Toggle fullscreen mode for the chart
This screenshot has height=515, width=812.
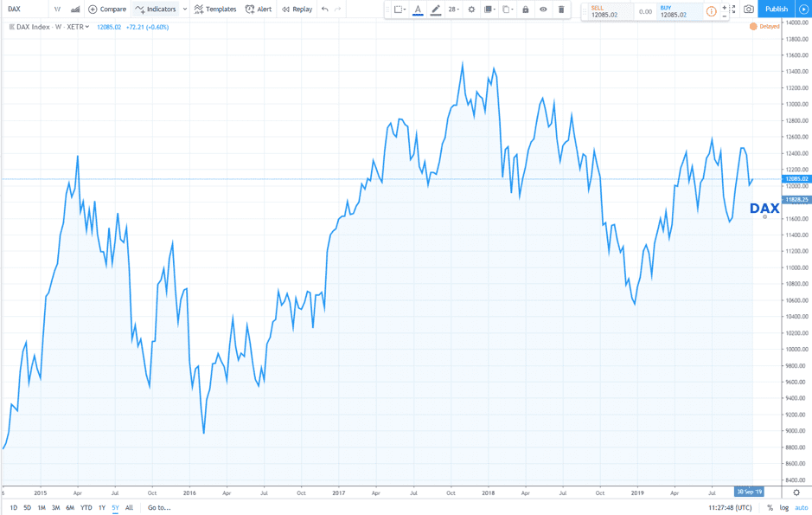pos(733,10)
